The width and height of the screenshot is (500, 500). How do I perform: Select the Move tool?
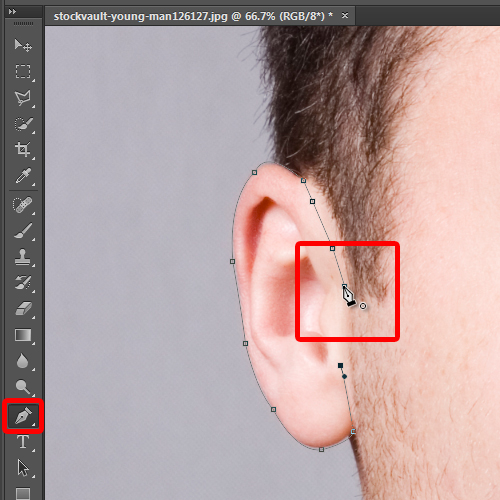pyautogui.click(x=23, y=45)
